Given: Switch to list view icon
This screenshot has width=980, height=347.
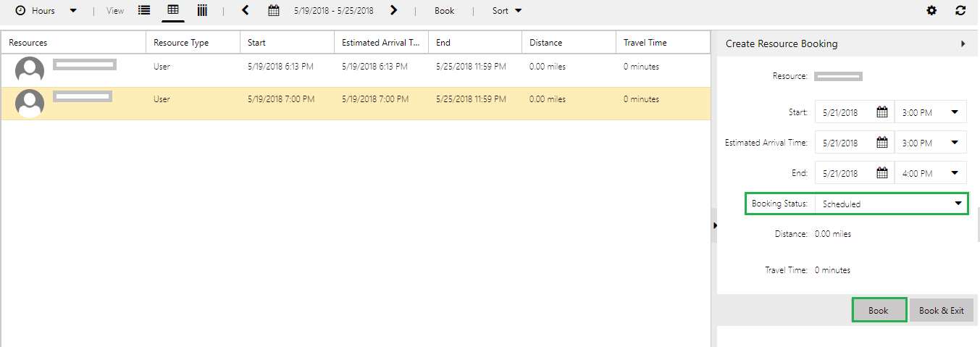Looking at the screenshot, I should click(144, 11).
